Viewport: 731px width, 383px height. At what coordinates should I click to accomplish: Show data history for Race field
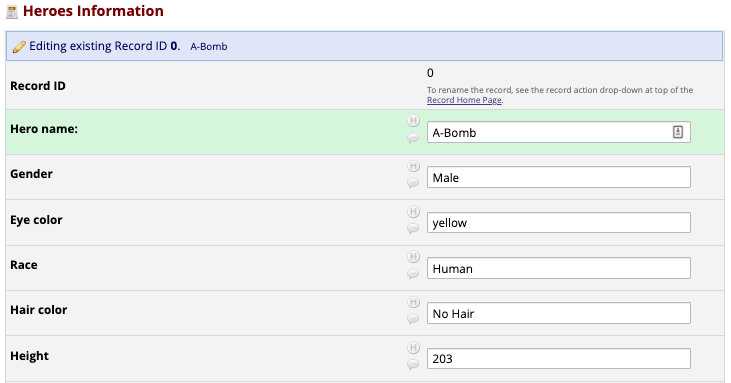(413, 257)
